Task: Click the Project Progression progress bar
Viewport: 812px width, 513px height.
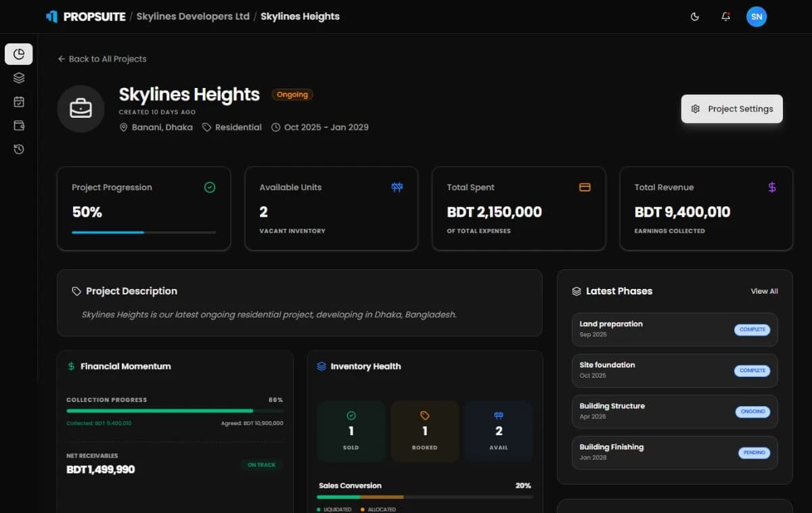Action: tap(144, 232)
